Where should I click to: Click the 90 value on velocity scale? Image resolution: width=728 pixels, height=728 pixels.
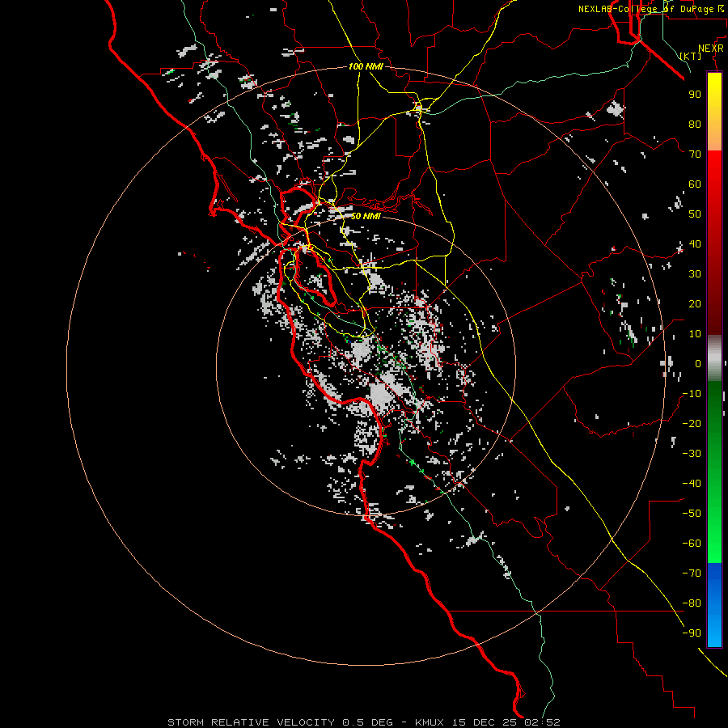695,95
